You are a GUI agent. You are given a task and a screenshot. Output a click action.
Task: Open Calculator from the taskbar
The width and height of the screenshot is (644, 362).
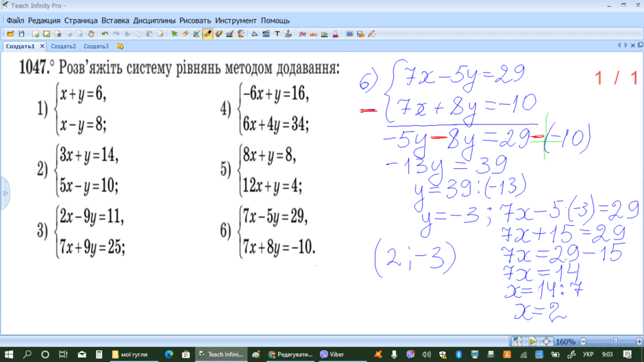coord(99,354)
